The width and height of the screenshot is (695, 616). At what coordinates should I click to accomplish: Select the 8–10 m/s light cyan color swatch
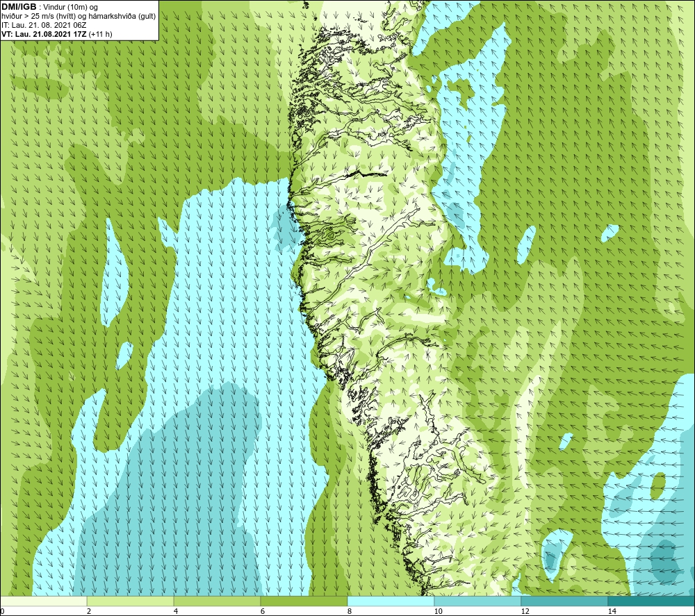391,601
